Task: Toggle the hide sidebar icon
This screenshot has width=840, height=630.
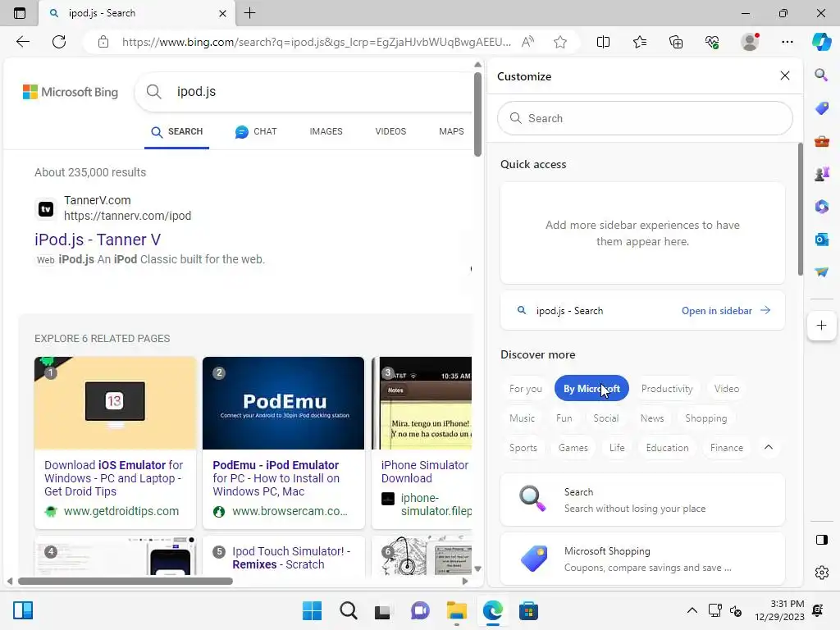Action: (x=821, y=540)
